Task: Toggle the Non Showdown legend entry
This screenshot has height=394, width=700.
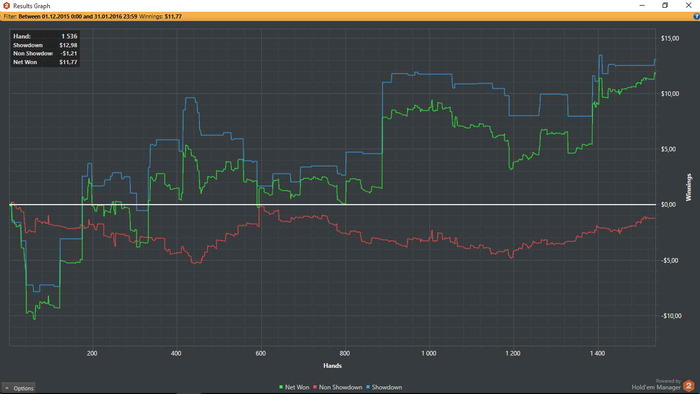Action: tap(338, 387)
